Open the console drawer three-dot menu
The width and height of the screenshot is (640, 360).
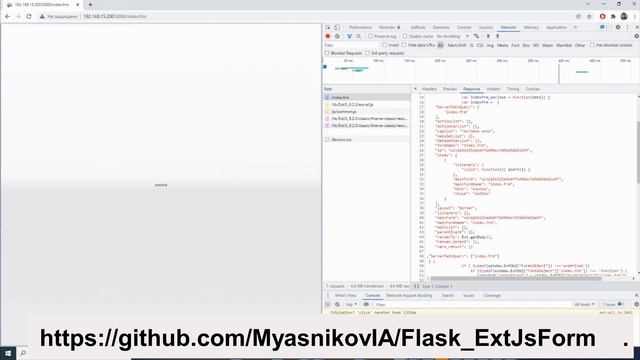pyautogui.click(x=327, y=295)
